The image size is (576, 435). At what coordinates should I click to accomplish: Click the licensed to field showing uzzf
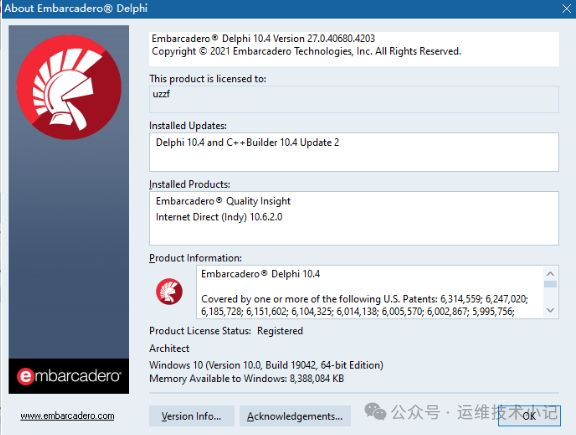coord(354,99)
